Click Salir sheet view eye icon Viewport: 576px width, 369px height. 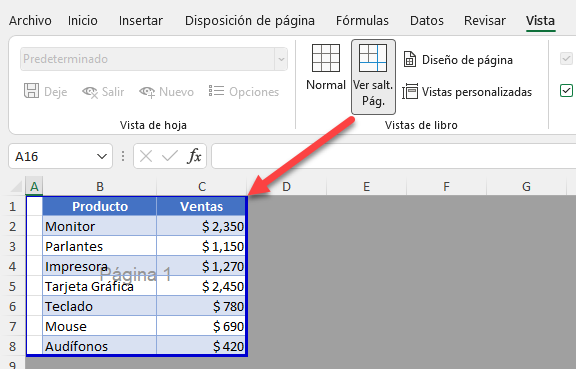tap(90, 92)
